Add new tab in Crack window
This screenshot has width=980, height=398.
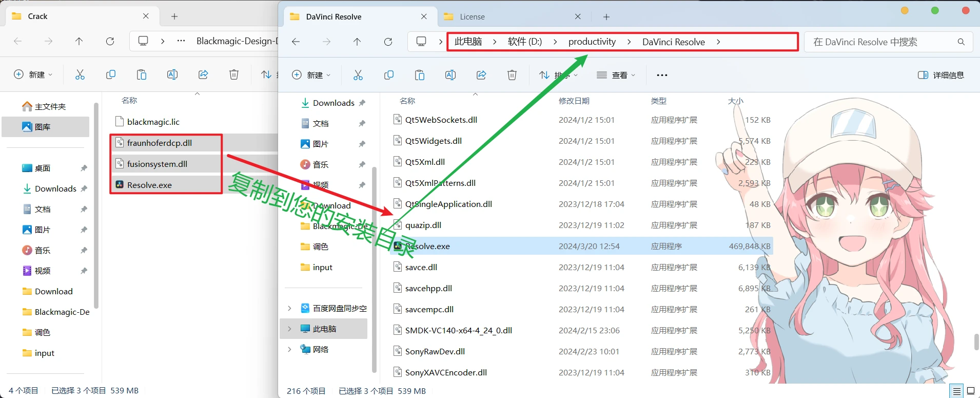(174, 16)
